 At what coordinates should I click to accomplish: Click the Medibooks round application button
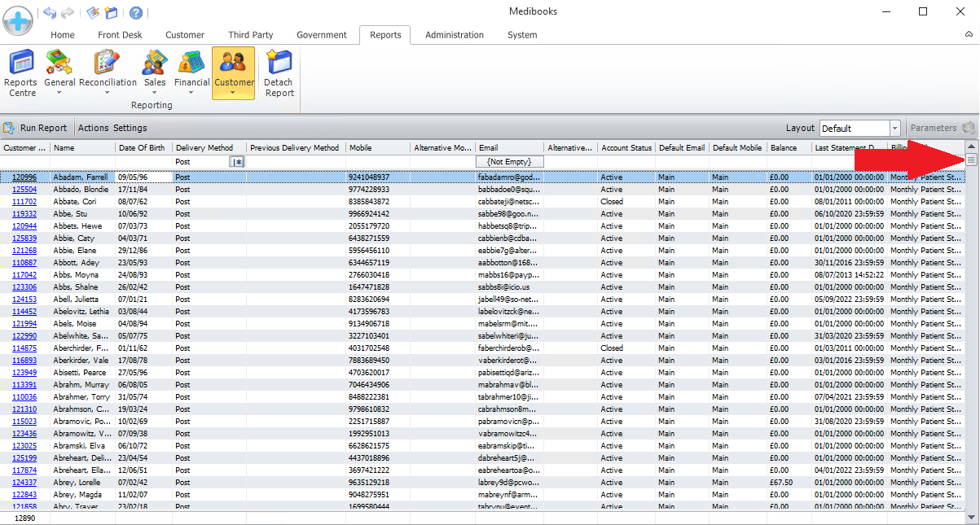point(18,20)
